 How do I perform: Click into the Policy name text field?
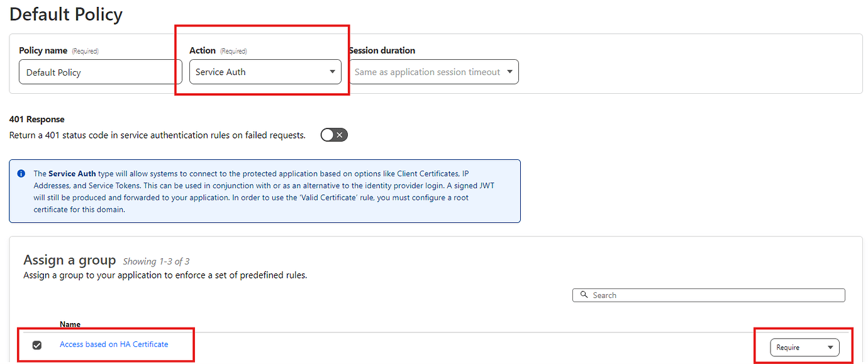click(101, 72)
